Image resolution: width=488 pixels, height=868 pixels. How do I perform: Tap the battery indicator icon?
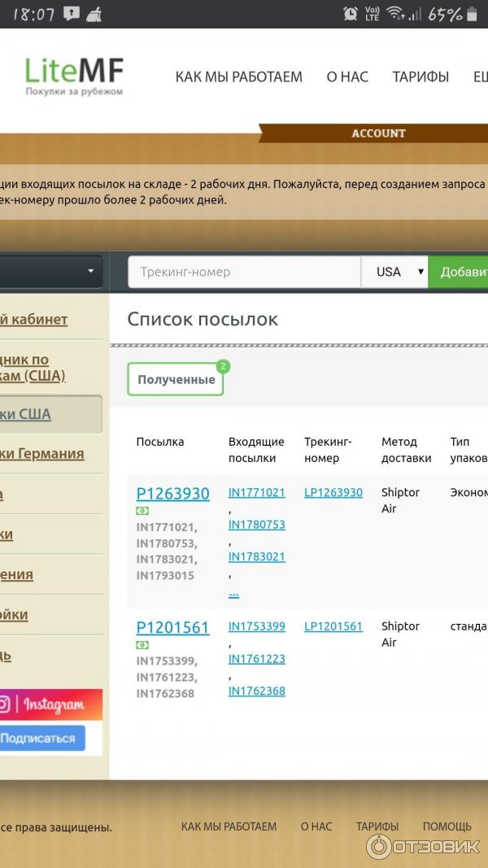point(472,14)
